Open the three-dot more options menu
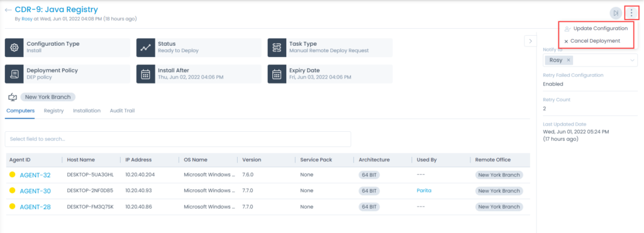 point(631,13)
